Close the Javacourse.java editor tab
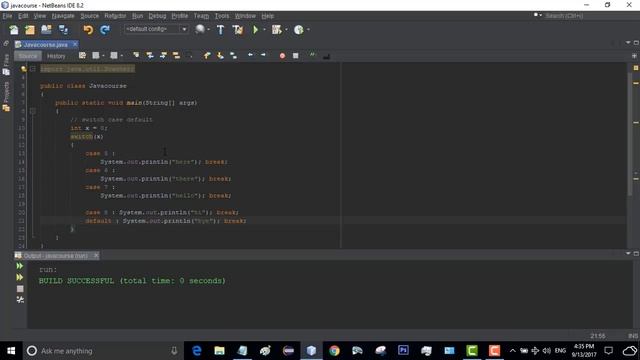This screenshot has width=640, height=360. point(75,44)
